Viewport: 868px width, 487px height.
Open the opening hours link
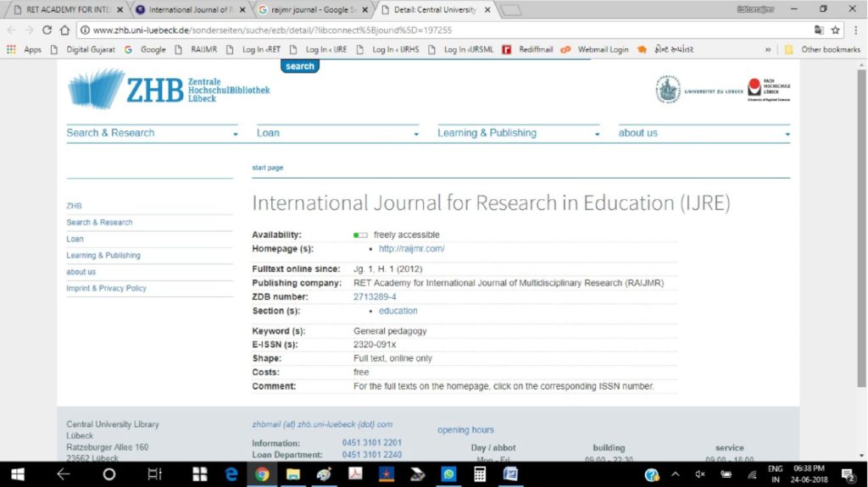465,430
